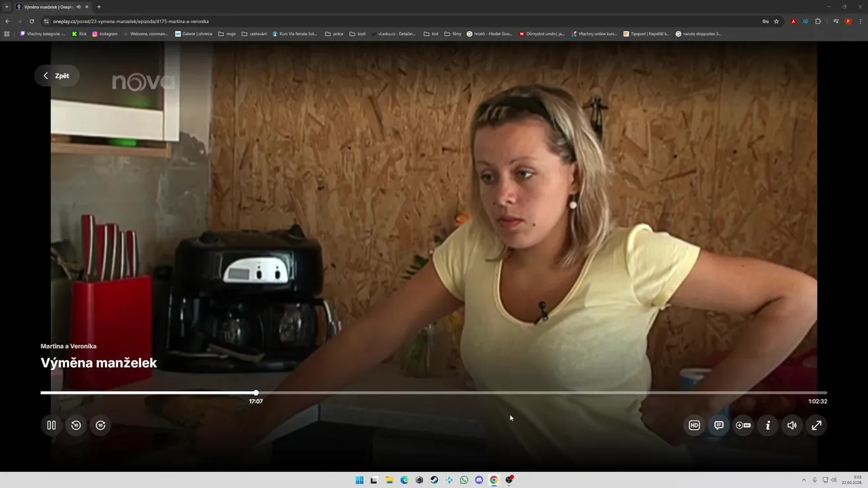Enter fullscreen mode
The image size is (868, 488).
816,425
